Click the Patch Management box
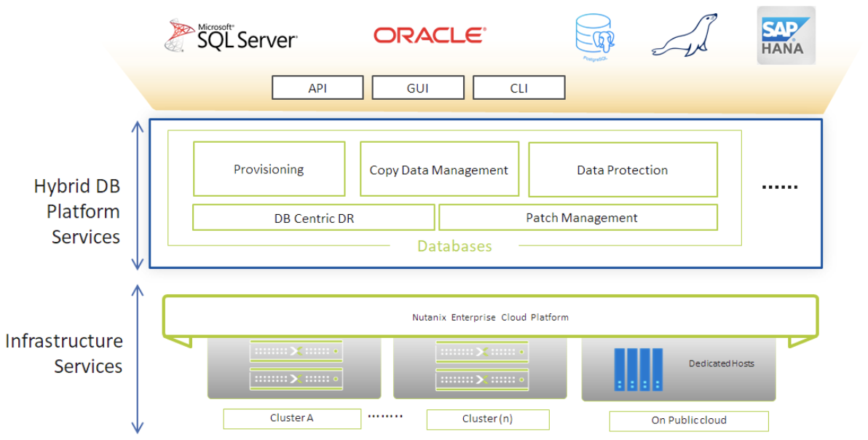The image size is (868, 440). [x=578, y=218]
